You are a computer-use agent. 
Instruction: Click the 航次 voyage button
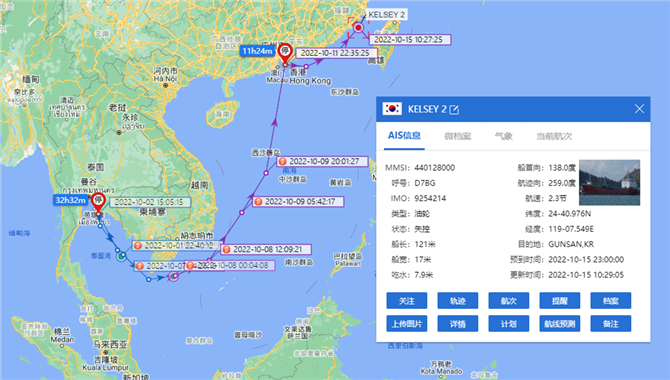[508, 301]
